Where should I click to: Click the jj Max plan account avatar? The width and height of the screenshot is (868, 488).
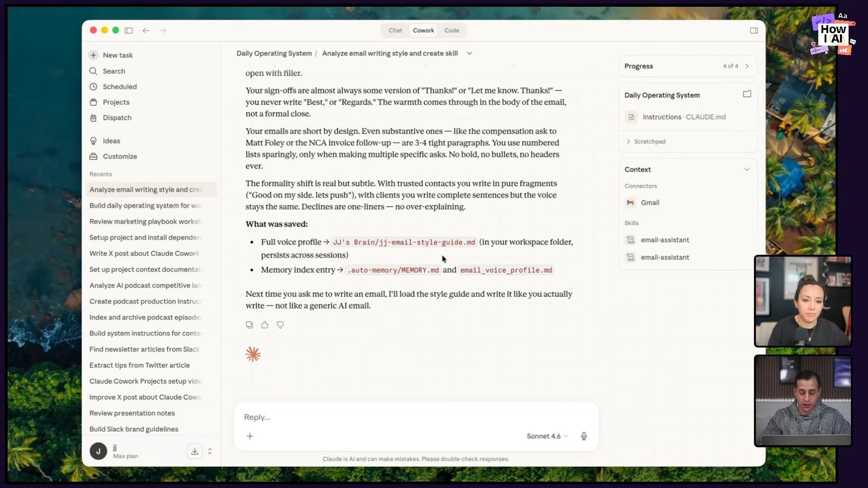pyautogui.click(x=98, y=451)
